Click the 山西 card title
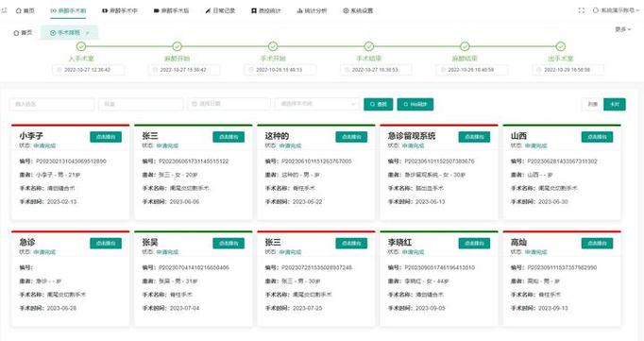 518,136
